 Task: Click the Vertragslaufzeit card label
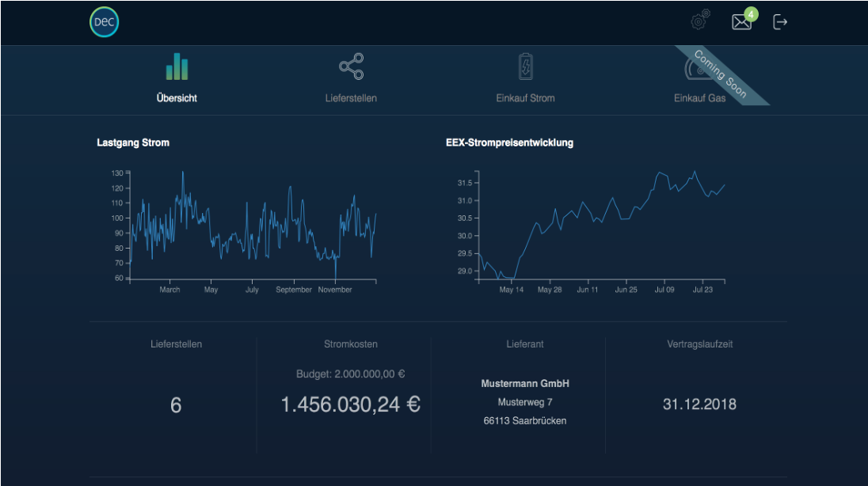(700, 344)
